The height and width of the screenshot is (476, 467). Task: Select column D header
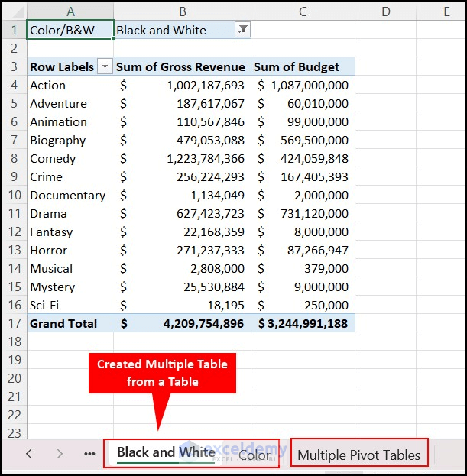pyautogui.click(x=386, y=11)
